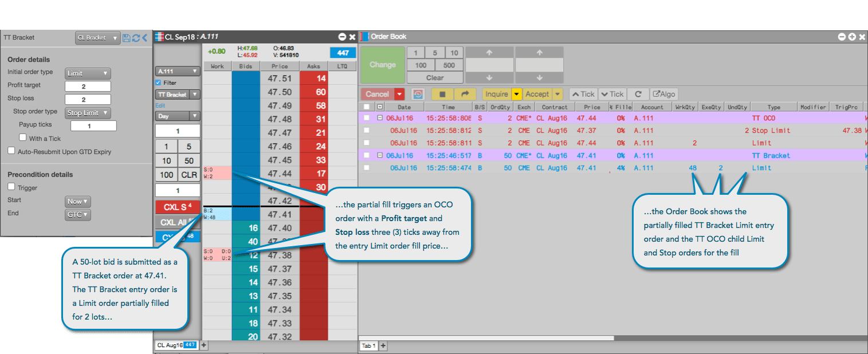Collapse the TT Bracket panel with left chevron
The height and width of the screenshot is (354, 868).
coord(144,38)
